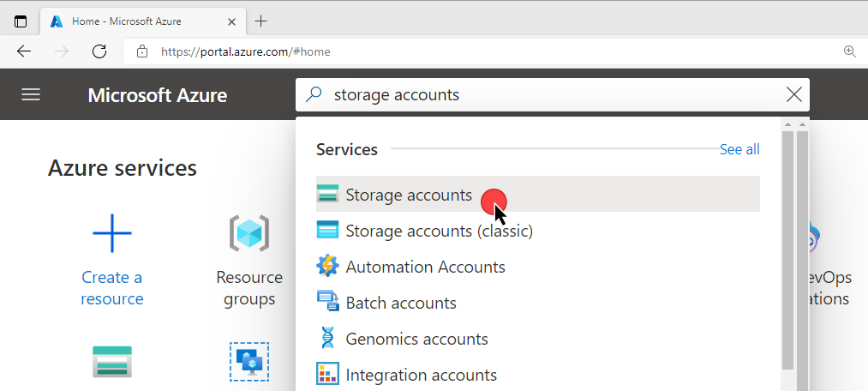This screenshot has height=391, width=868.
Task: Click the Create a resource plus icon
Action: (x=111, y=233)
